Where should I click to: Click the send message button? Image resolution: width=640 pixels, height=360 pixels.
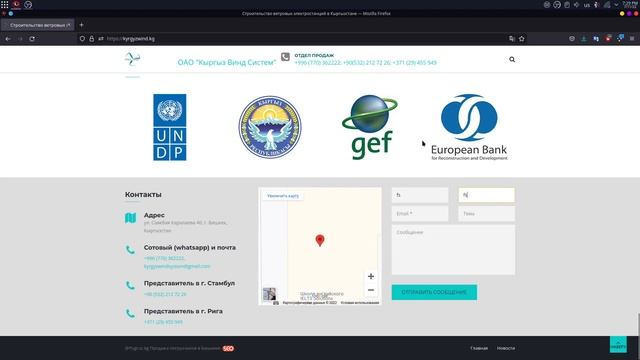(434, 292)
